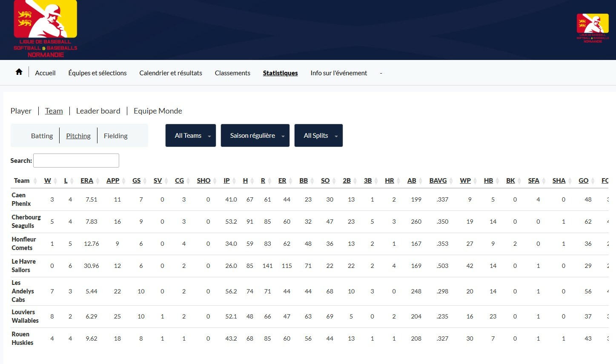Switch to the Batting stats tab
This screenshot has width=616, height=364.
[42, 136]
